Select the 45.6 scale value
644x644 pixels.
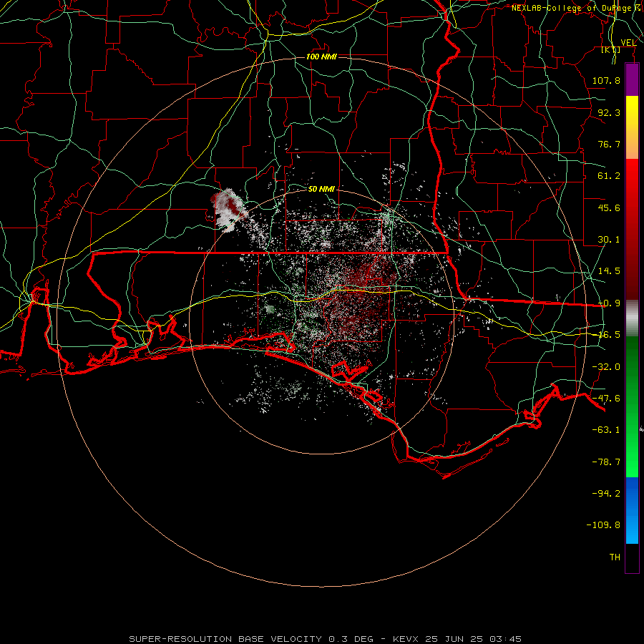tap(609, 208)
